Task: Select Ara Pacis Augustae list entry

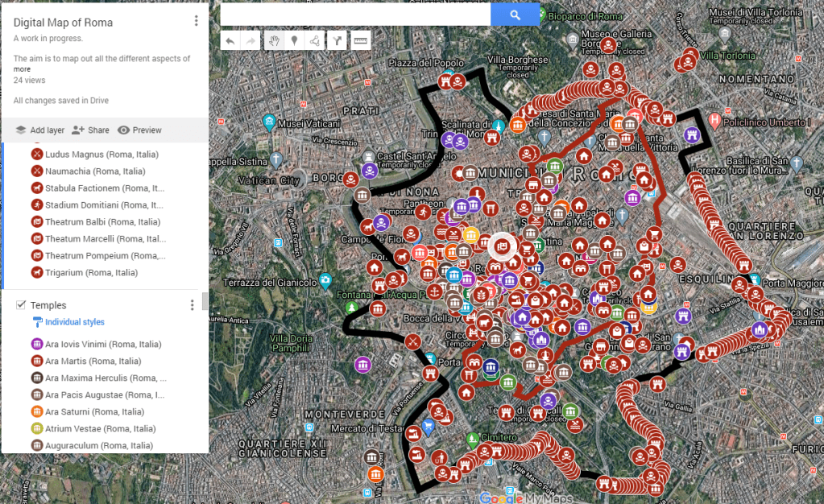Action: coord(105,395)
